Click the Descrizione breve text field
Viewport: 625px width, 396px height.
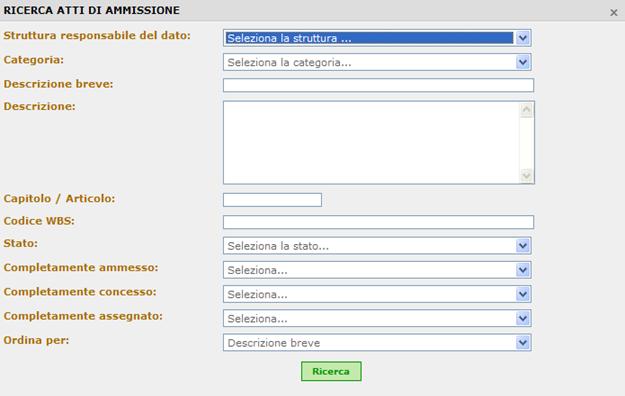[378, 85]
